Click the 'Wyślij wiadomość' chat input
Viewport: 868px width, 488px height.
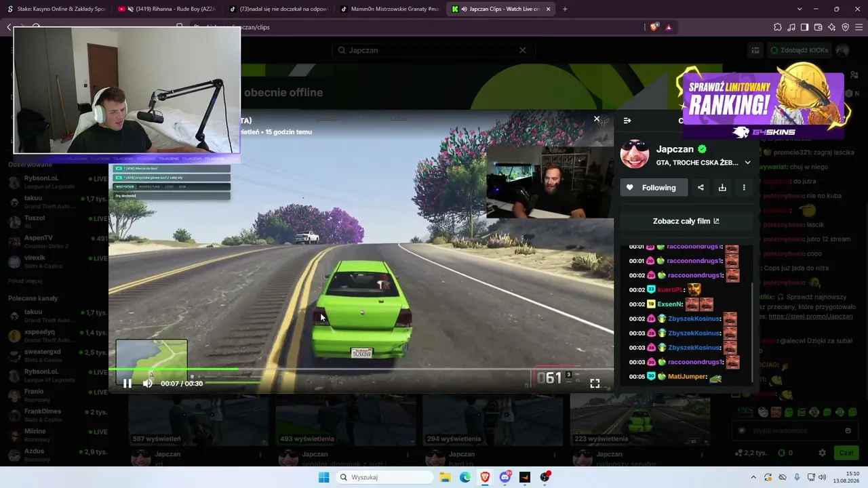[x=793, y=430]
